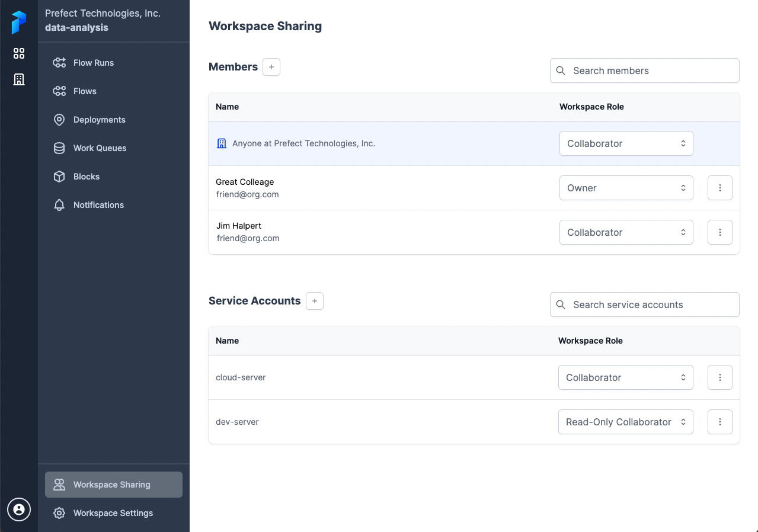The image size is (758, 532).
Task: Click the Workspace Settings gear icon
Action: click(59, 513)
